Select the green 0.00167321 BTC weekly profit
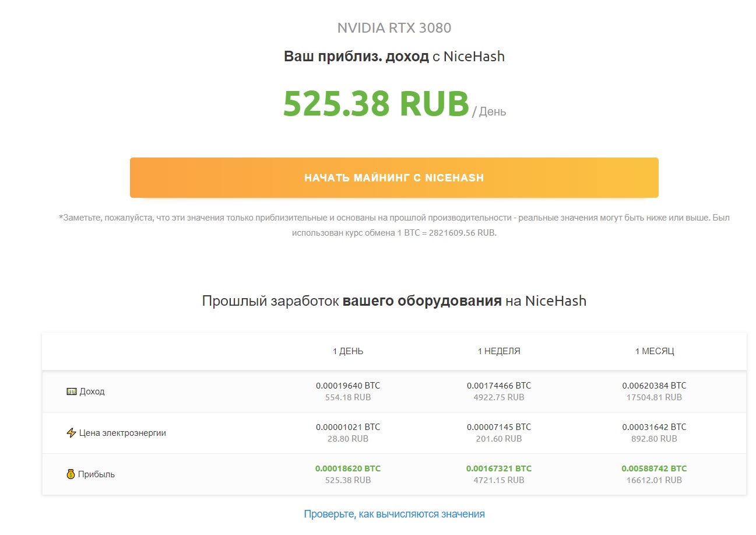The width and height of the screenshot is (756, 535). (499, 468)
